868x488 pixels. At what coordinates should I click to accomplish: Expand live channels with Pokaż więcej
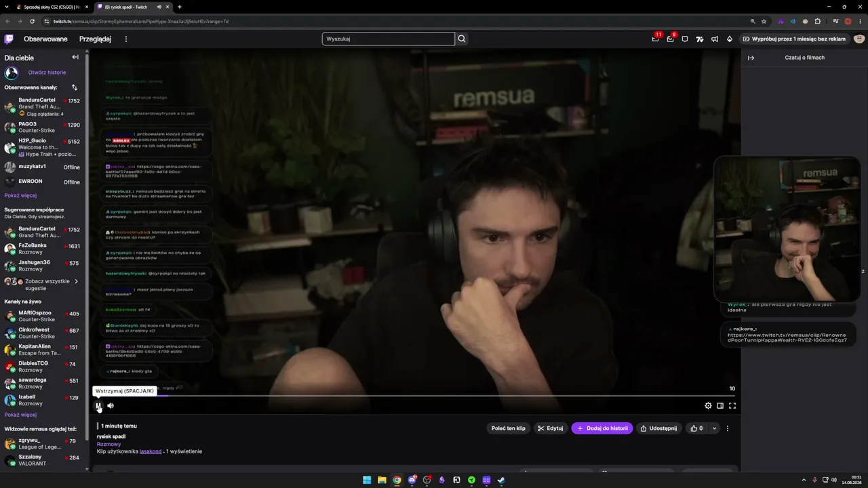(20, 414)
